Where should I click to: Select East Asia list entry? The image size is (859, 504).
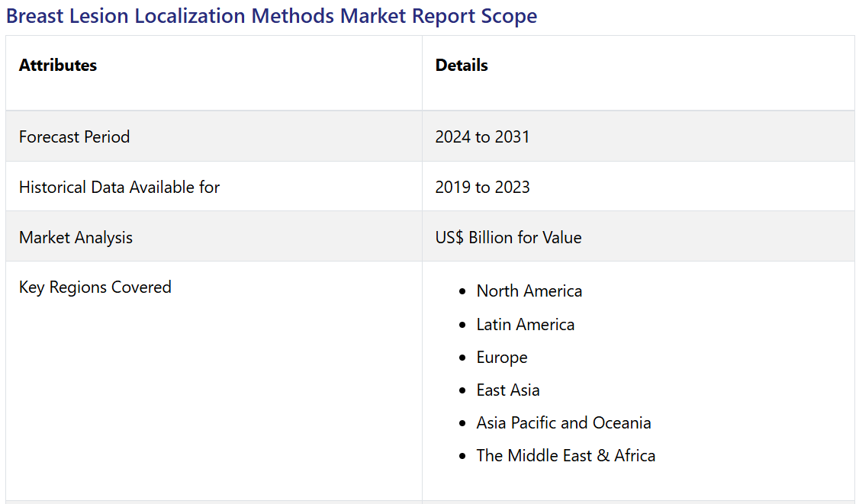508,390
